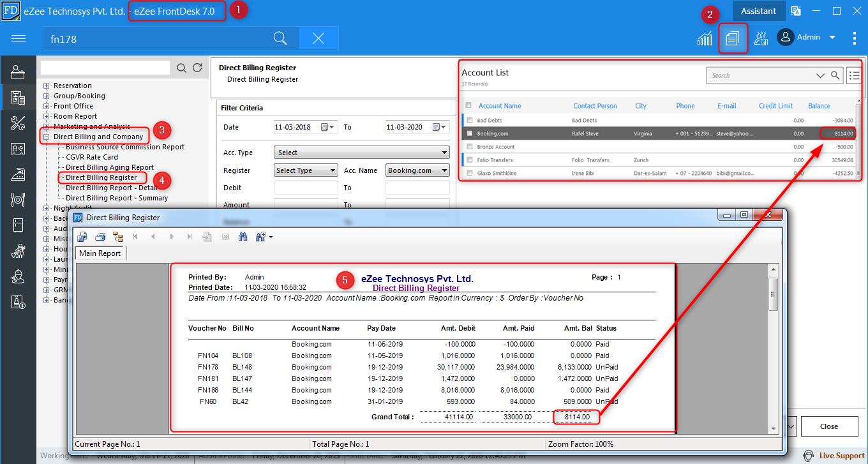Open the three-dot overflow menu
Viewport: 868px width, 464px height.
pyautogui.click(x=855, y=38)
